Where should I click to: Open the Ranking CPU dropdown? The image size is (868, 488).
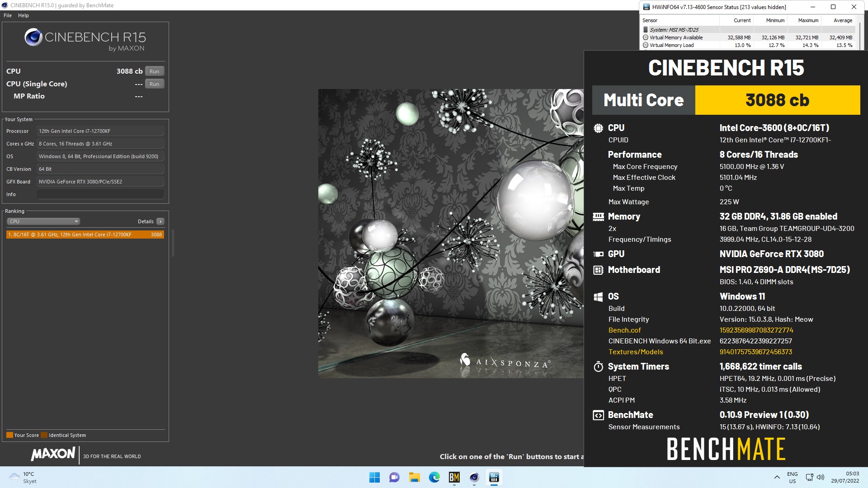pyautogui.click(x=43, y=221)
